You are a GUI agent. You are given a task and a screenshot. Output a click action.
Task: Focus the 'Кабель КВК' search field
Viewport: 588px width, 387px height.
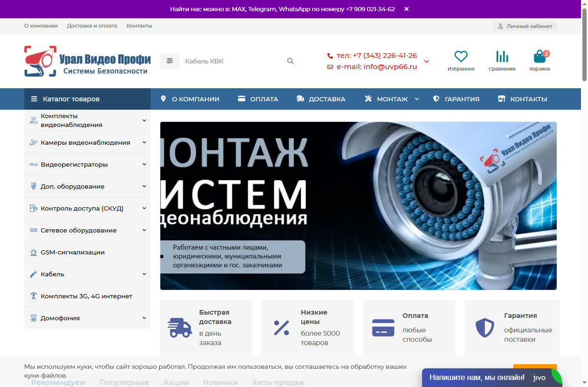point(231,61)
